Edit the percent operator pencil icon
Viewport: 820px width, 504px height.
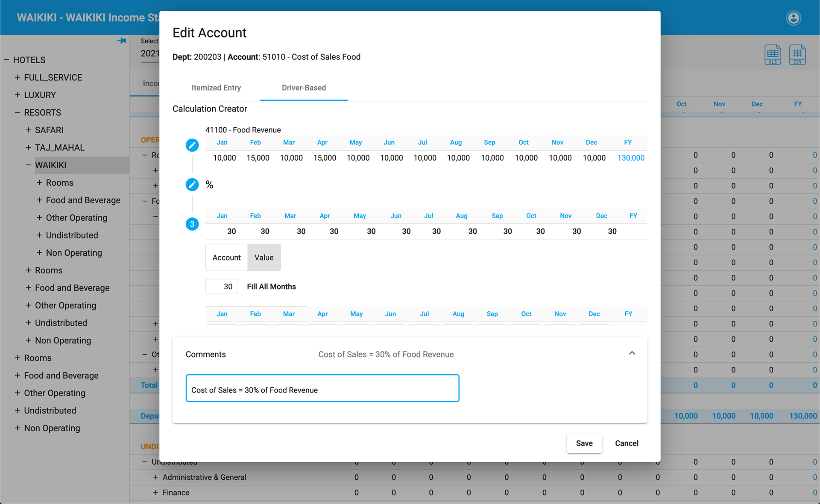coord(192,185)
